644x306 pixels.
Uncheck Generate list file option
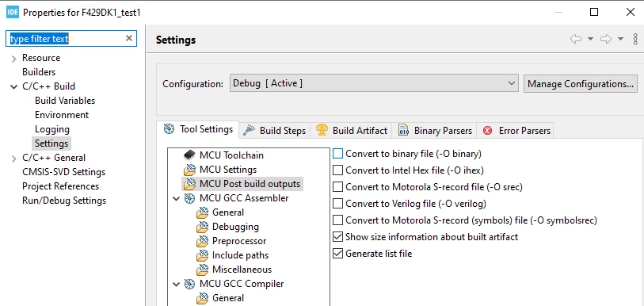pos(337,254)
